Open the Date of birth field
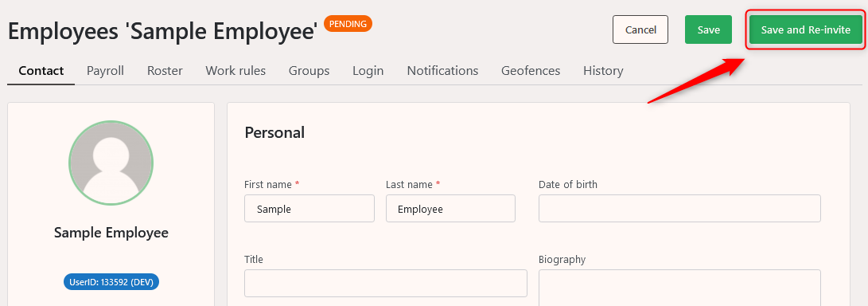The image size is (868, 306). (679, 209)
